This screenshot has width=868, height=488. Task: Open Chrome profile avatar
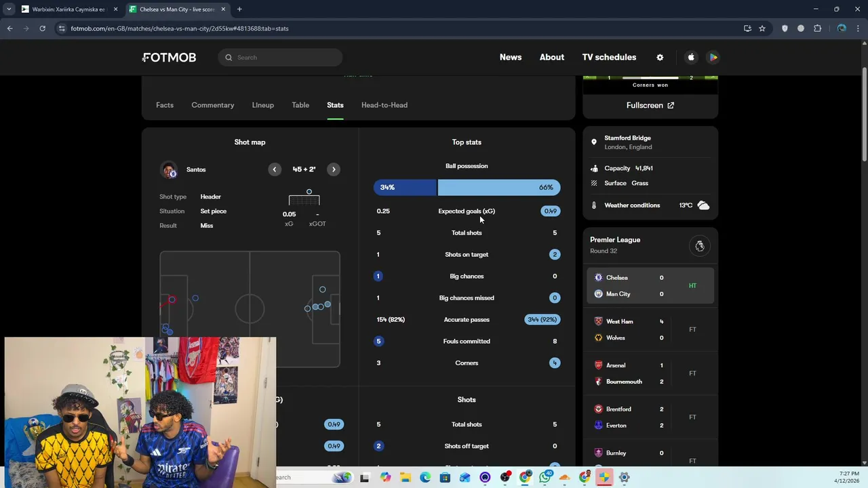[x=842, y=28]
